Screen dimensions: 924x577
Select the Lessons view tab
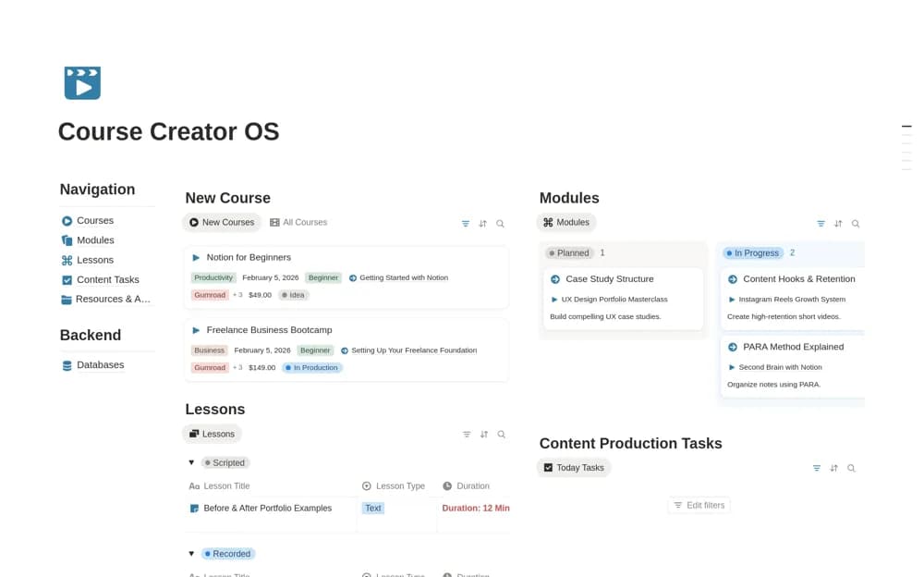[212, 434]
